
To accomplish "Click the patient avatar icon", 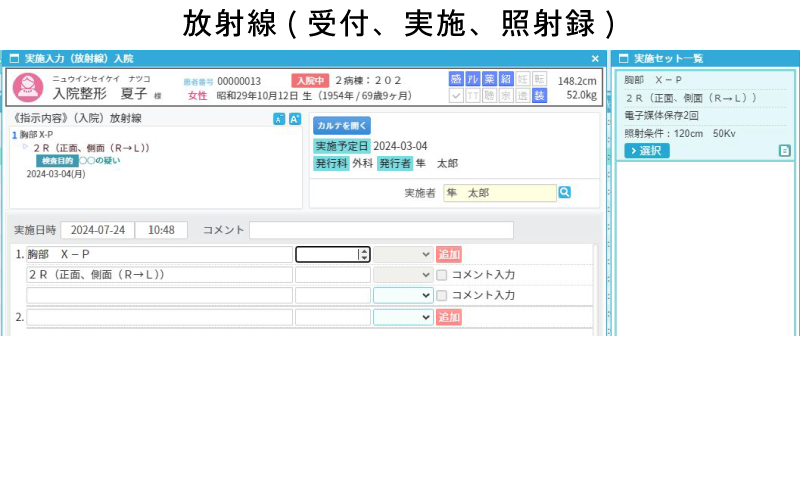I will [28, 88].
